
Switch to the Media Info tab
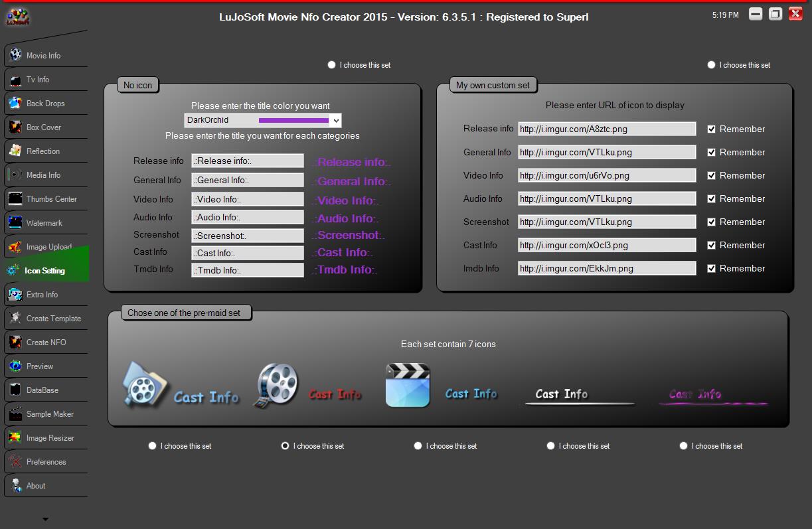46,175
